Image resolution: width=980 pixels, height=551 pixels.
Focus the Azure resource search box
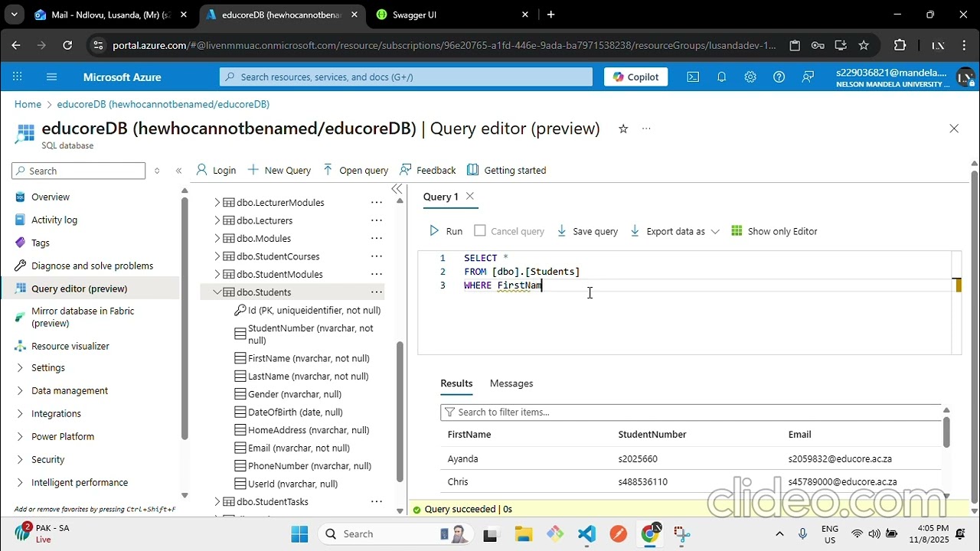(406, 77)
